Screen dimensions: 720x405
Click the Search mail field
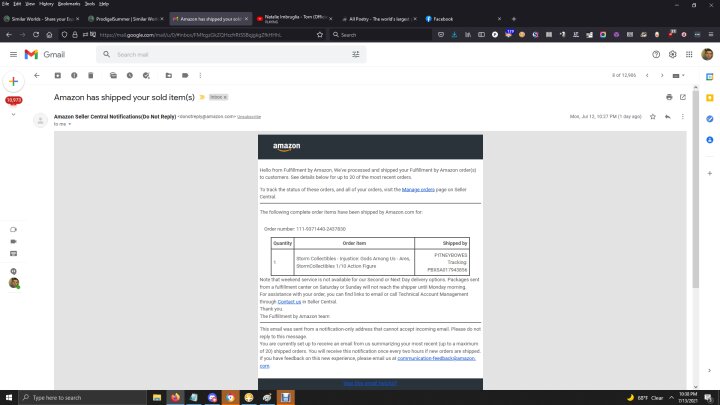click(230, 54)
